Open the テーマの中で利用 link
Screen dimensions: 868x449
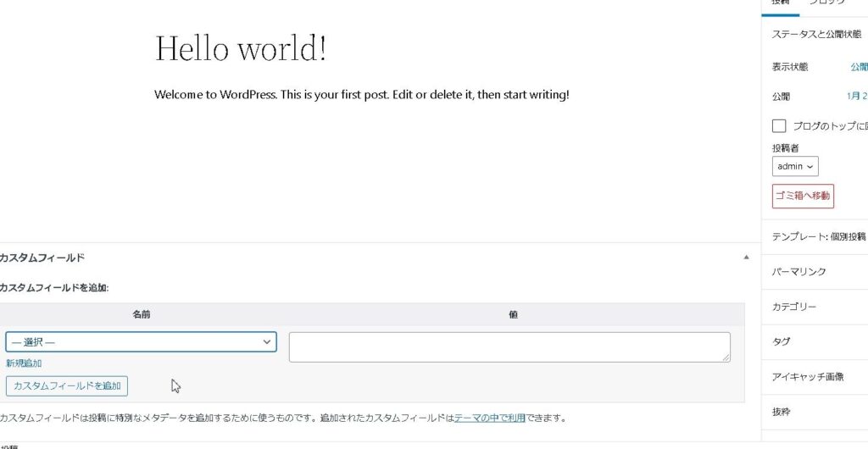tap(489, 418)
